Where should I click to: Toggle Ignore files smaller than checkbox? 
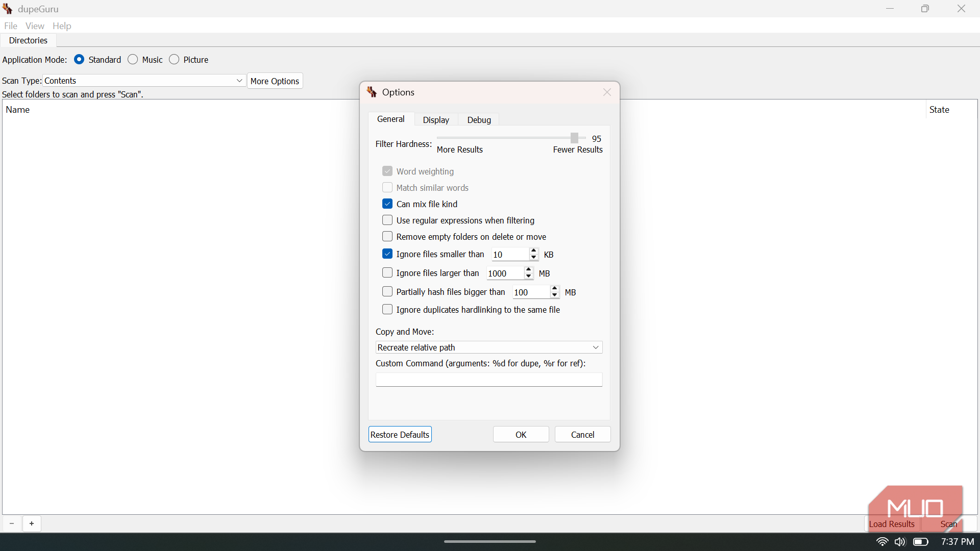387,254
